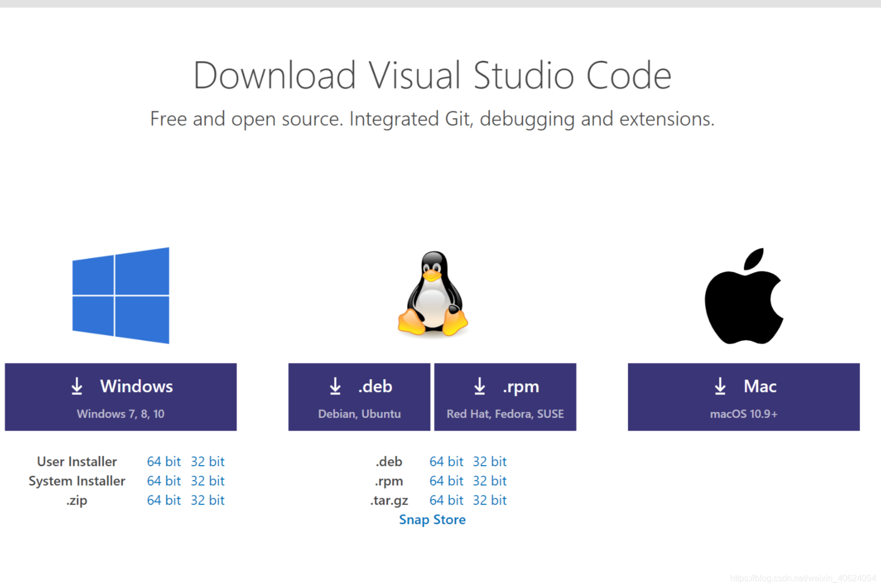Download the .tar.gz 32 bit archive

(x=490, y=500)
